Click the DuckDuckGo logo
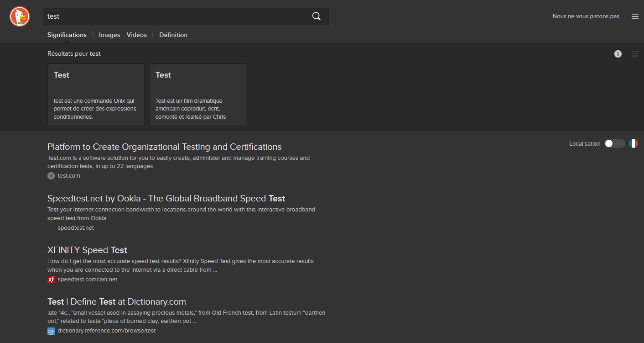Screen dimensions: 644x343 pos(19,16)
